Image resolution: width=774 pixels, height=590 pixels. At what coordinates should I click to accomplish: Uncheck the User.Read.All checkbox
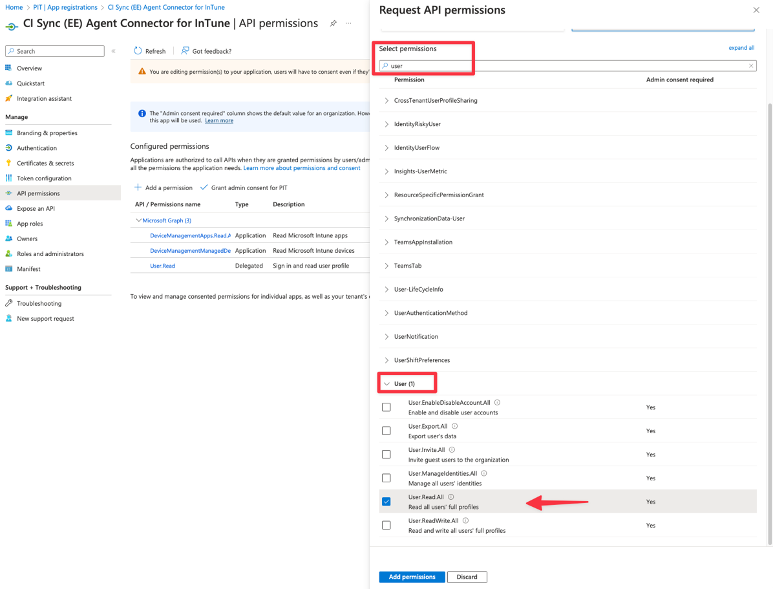(x=387, y=502)
